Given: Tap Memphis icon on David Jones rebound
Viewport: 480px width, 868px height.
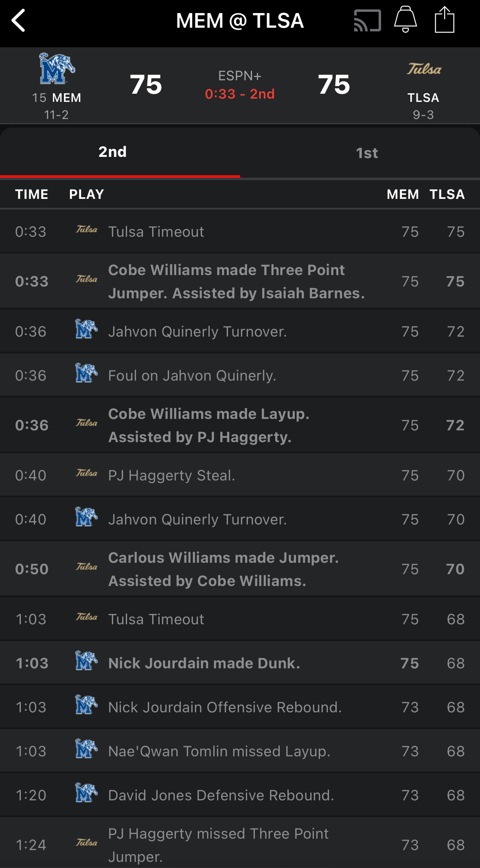Looking at the screenshot, I should 86,793.
